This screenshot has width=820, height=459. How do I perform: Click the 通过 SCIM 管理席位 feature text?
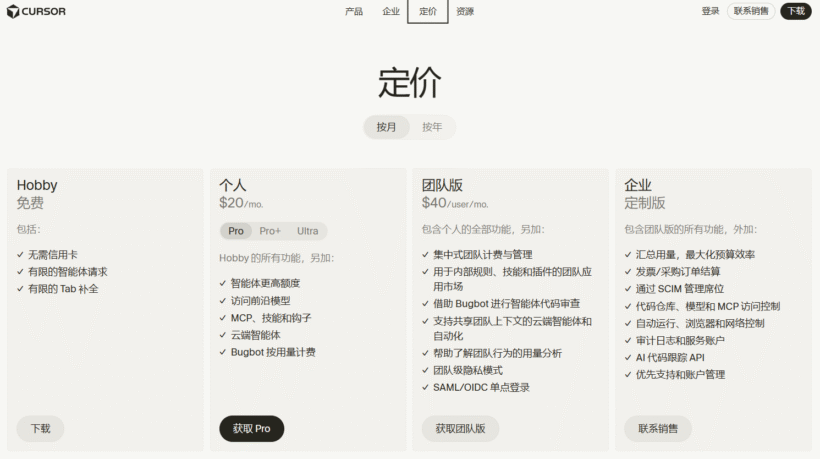click(x=680, y=289)
